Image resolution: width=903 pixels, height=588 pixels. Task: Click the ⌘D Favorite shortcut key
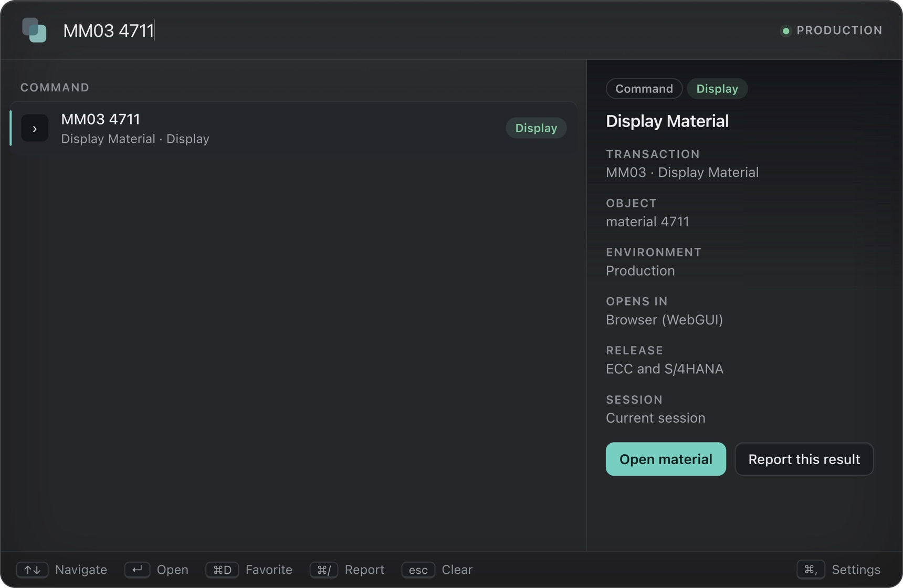222,570
